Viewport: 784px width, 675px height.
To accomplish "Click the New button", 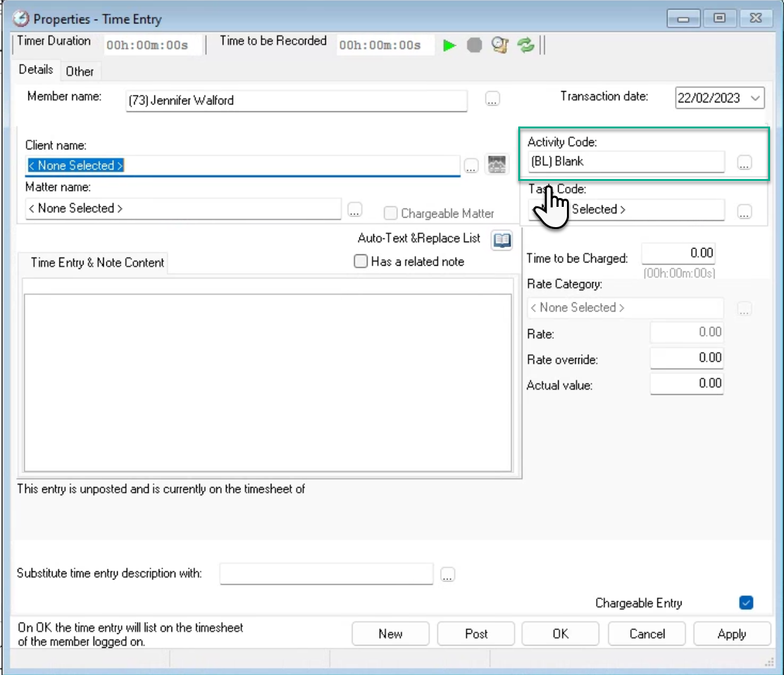I will [390, 634].
